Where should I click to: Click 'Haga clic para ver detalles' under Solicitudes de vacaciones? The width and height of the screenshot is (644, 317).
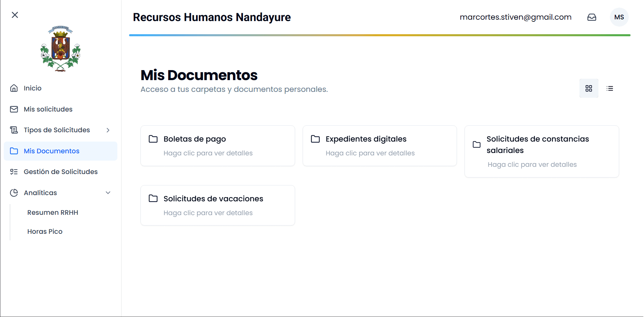(208, 213)
